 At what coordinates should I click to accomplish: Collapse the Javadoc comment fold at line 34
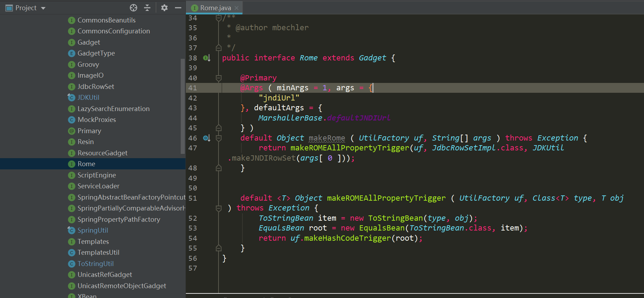click(x=219, y=18)
